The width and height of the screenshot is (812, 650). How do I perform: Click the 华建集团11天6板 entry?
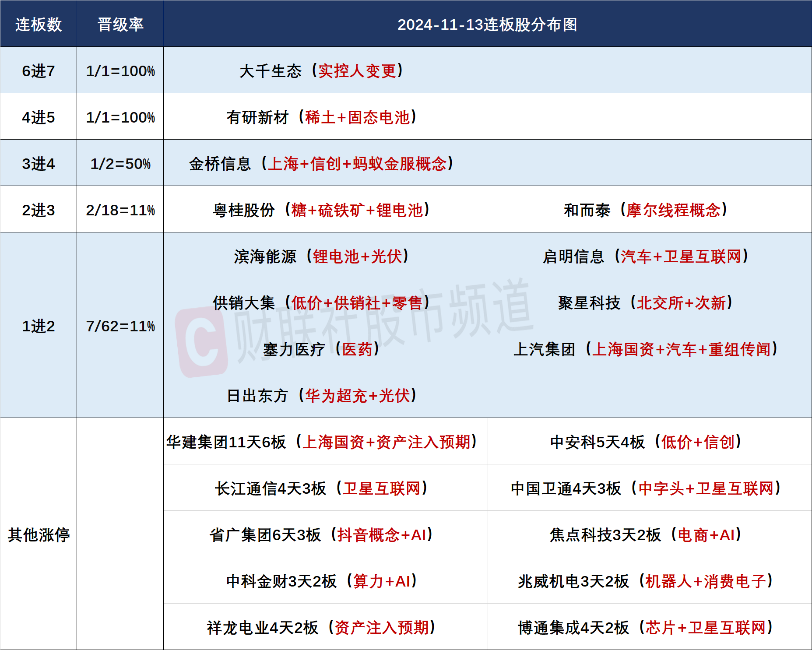321,442
